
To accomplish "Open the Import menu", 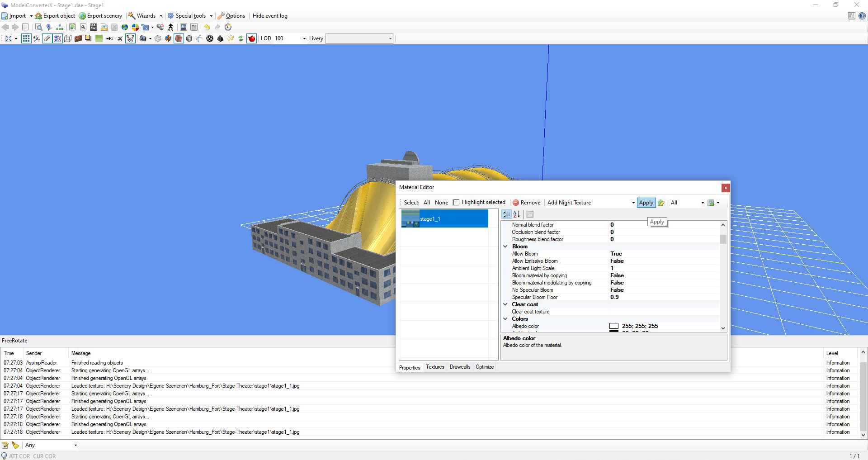I will point(17,16).
